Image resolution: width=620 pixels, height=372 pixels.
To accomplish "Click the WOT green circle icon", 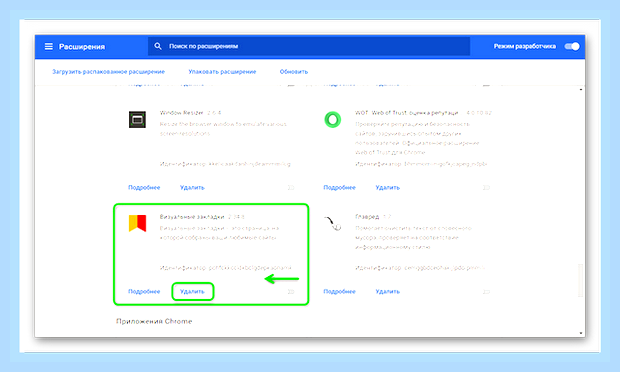I will [x=333, y=119].
